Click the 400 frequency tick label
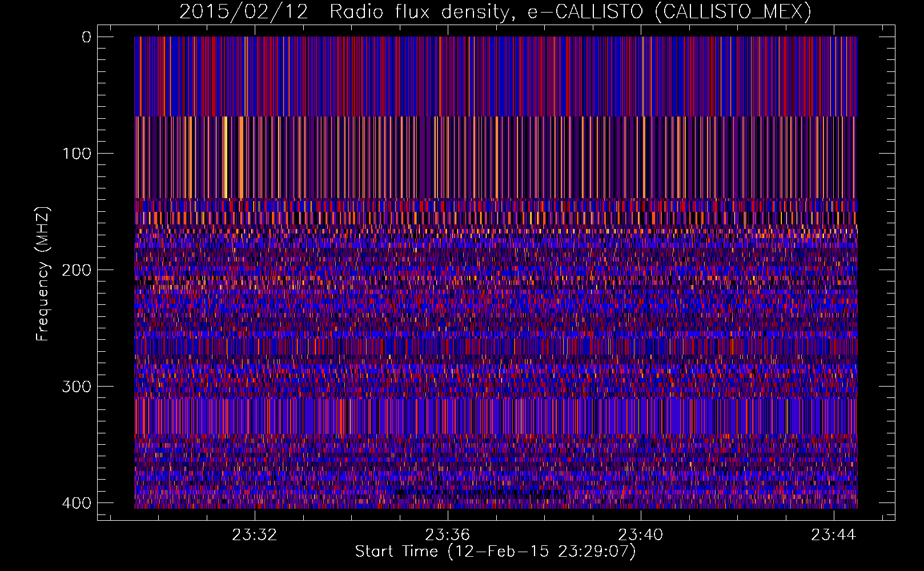924x571 pixels. point(76,503)
